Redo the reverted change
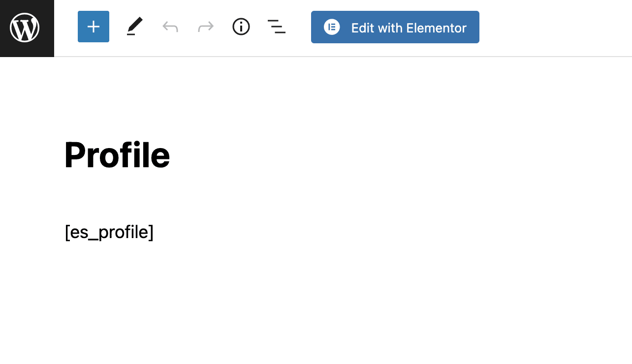Viewport: 632px width, 364px height. point(206,27)
